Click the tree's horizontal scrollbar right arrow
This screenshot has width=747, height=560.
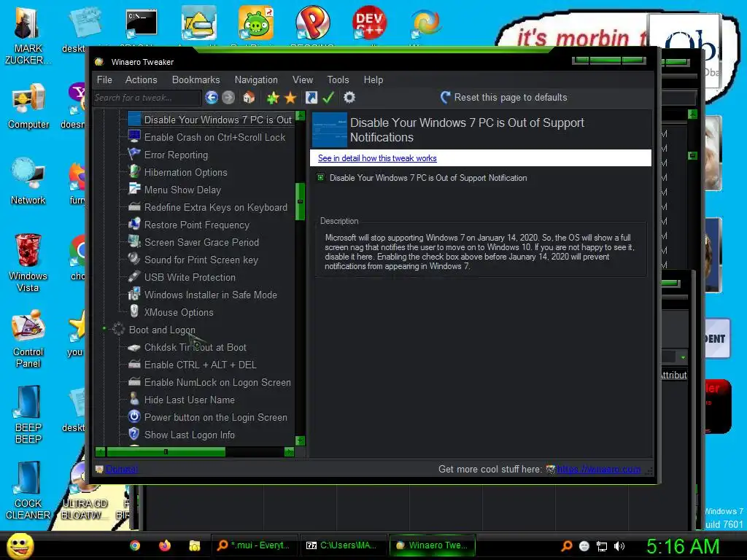point(289,451)
